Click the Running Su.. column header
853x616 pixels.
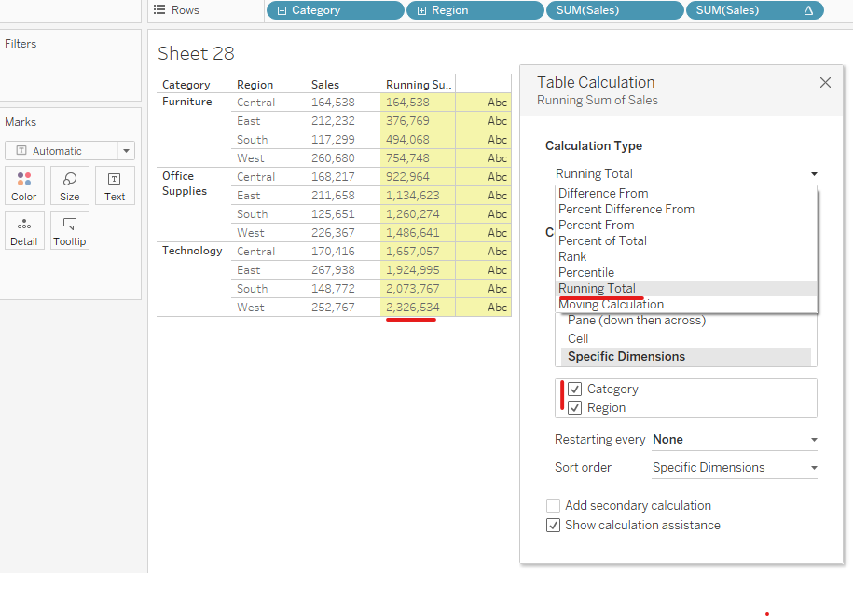click(x=419, y=85)
